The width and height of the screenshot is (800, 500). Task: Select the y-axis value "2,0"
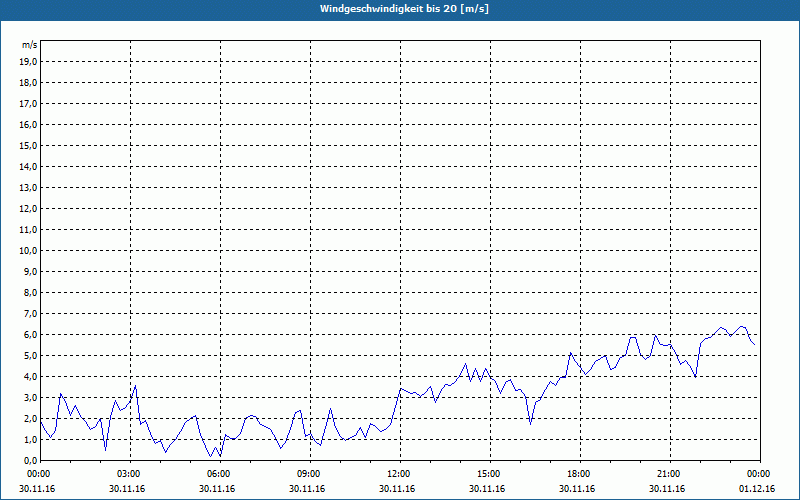coord(30,418)
